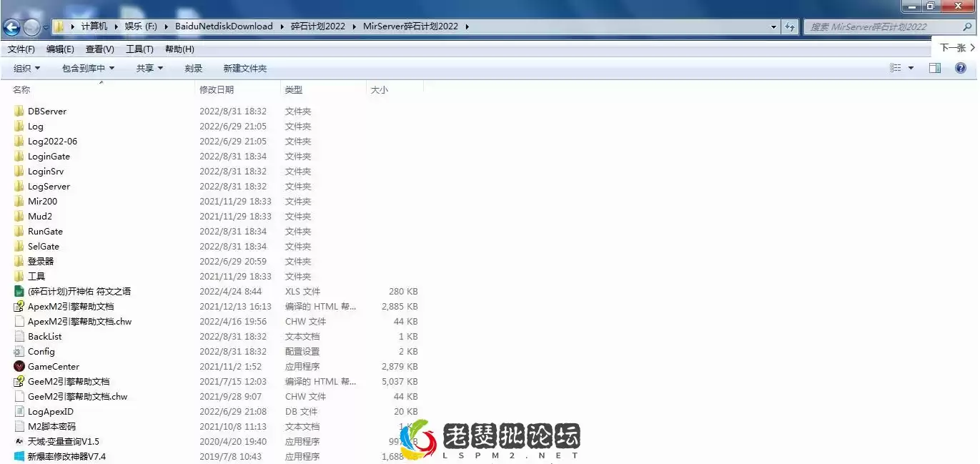Open the 包含到库中 dropdown
The width and height of the screenshot is (980, 464).
(87, 68)
